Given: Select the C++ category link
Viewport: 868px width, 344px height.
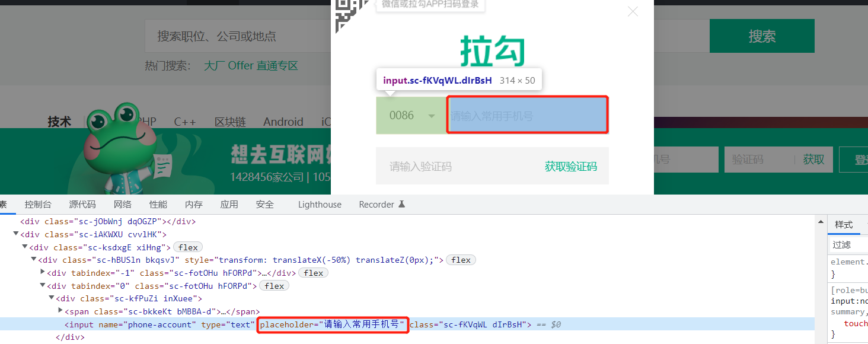Looking at the screenshot, I should click(x=185, y=122).
